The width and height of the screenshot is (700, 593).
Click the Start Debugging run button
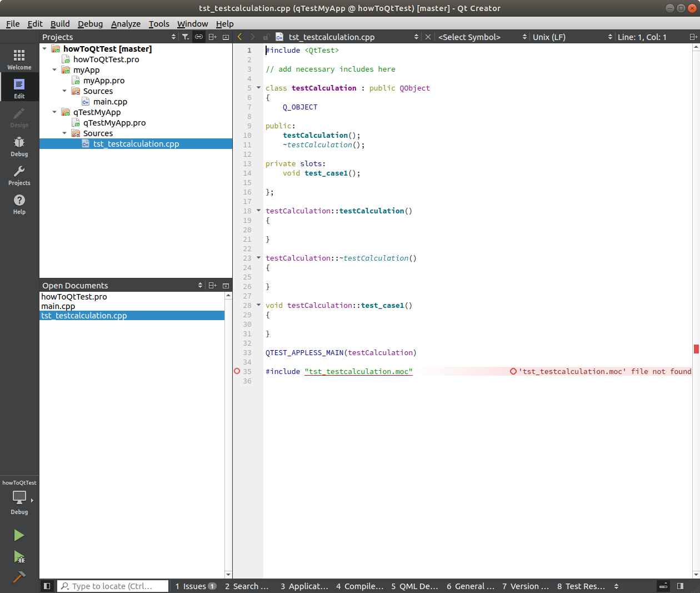point(19,557)
